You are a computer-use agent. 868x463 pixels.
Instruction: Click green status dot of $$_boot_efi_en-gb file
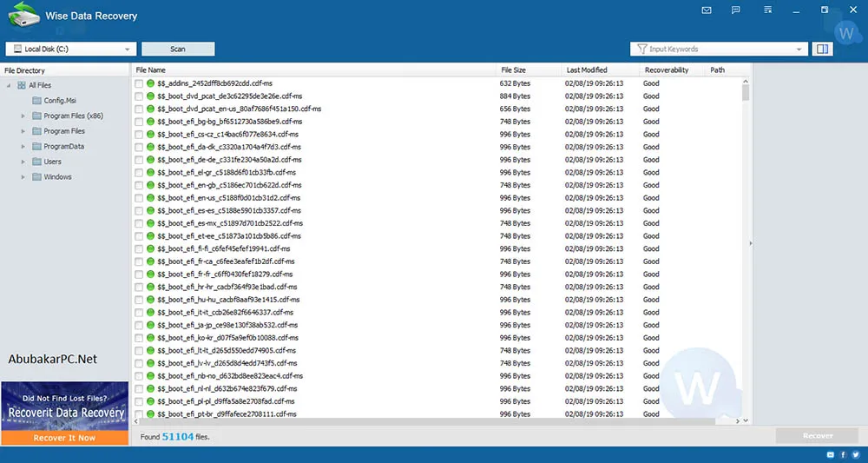(150, 185)
